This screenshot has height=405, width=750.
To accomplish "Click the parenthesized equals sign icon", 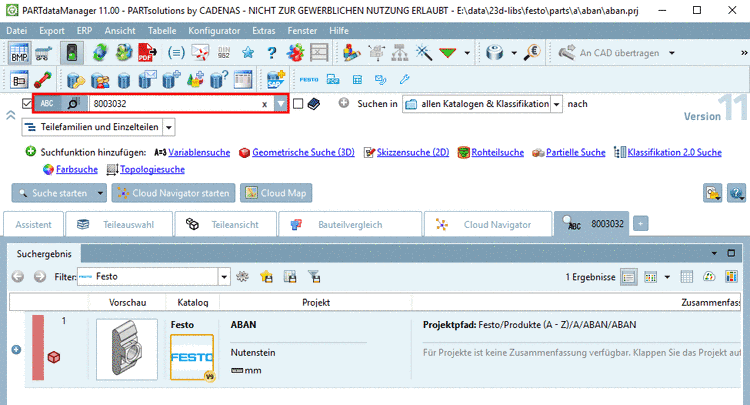I will tap(176, 53).
